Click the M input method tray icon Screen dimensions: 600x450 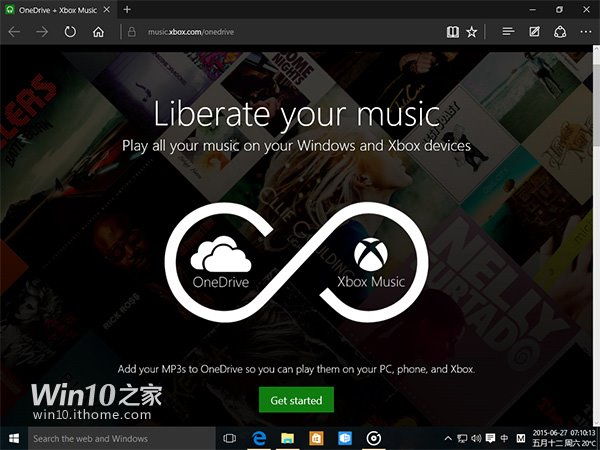coord(521,438)
